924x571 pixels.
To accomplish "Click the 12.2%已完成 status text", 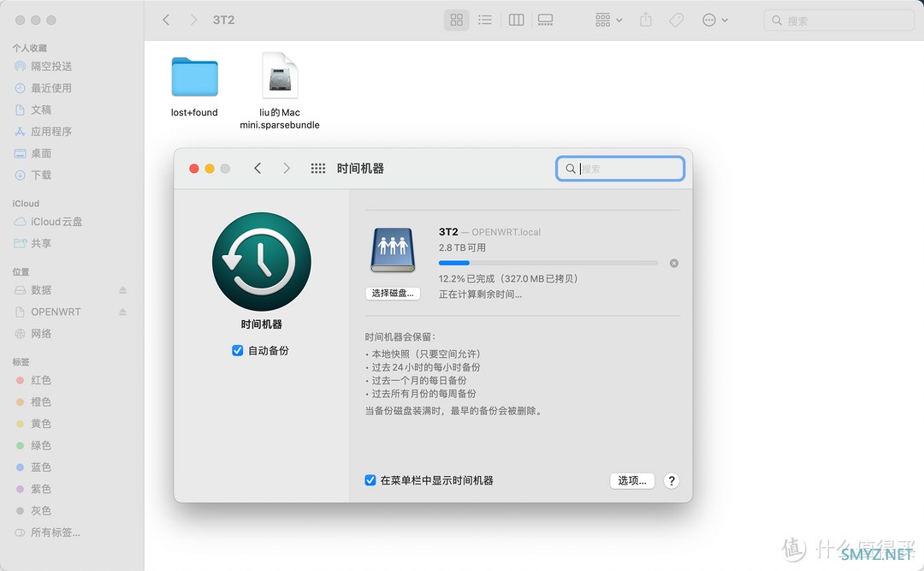I will pyautogui.click(x=508, y=278).
